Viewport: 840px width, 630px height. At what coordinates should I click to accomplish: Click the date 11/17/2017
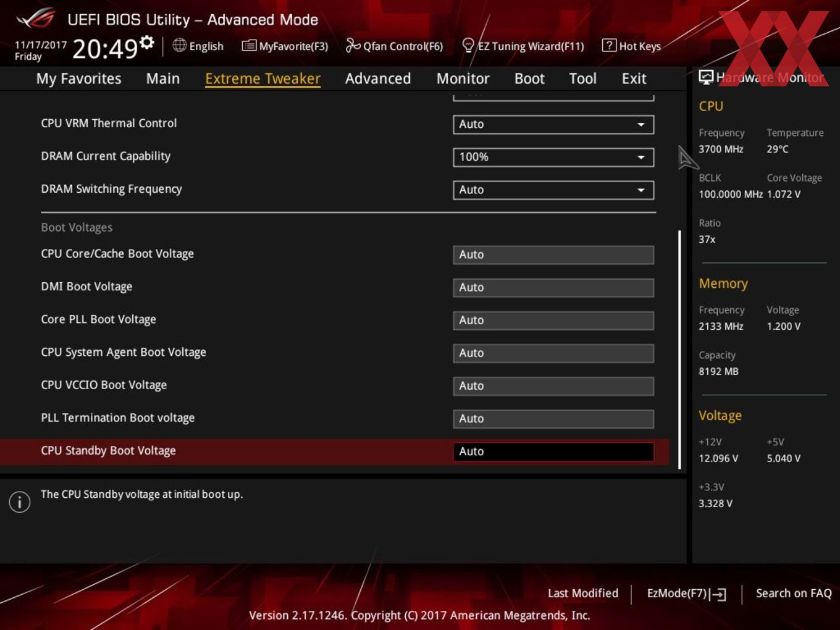(x=40, y=44)
